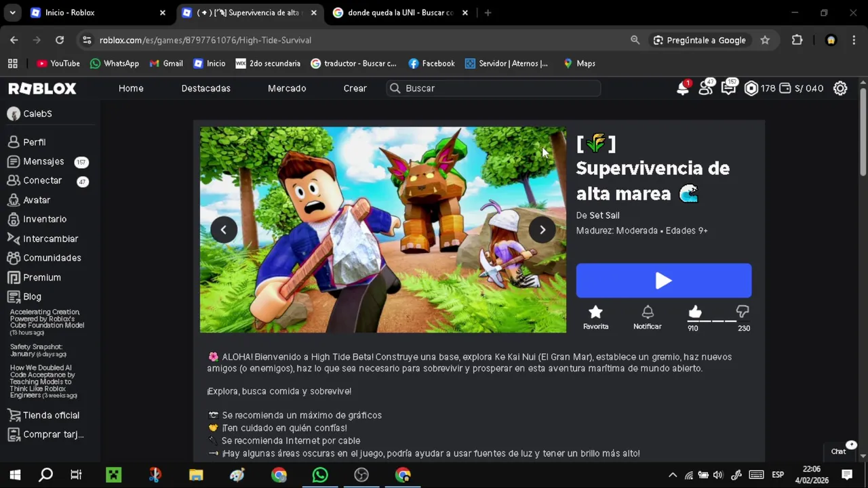Open Crear in Roblox navigation
This screenshot has height=488, width=868.
(355, 88)
